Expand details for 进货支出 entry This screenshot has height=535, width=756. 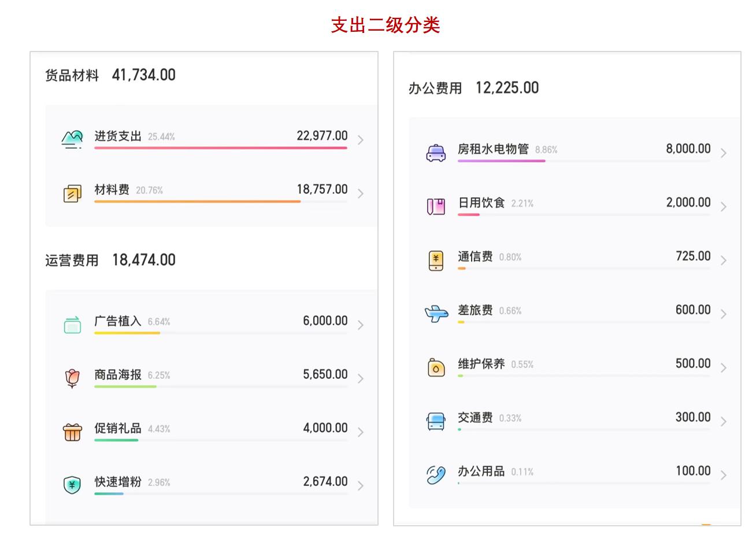coord(361,139)
